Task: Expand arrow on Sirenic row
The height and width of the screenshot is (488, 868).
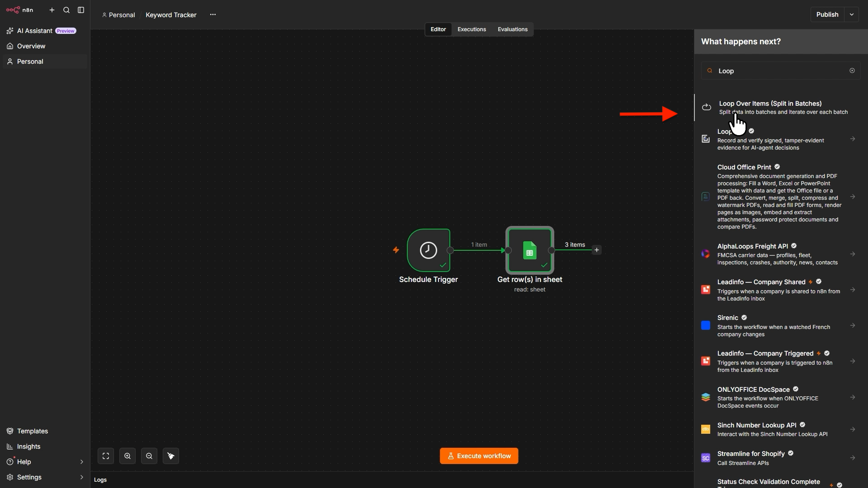Action: [x=853, y=325]
